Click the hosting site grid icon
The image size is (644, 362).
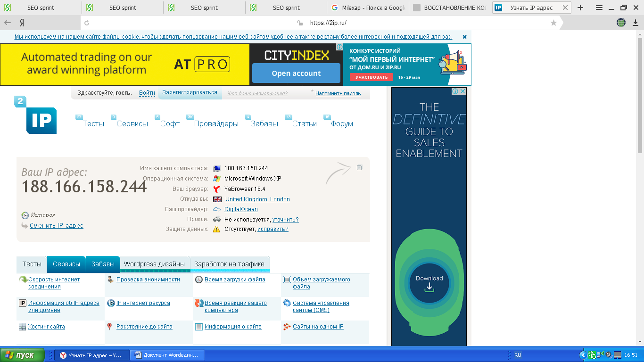(23, 327)
